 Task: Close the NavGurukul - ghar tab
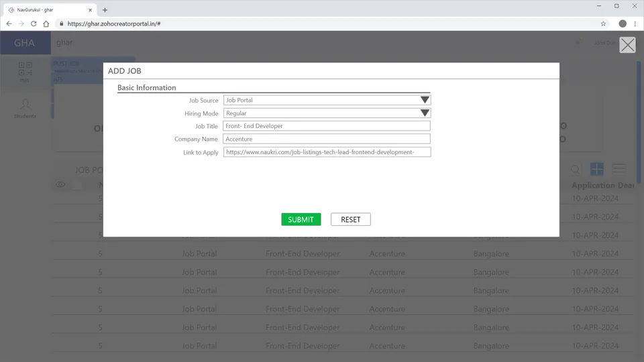(90, 10)
